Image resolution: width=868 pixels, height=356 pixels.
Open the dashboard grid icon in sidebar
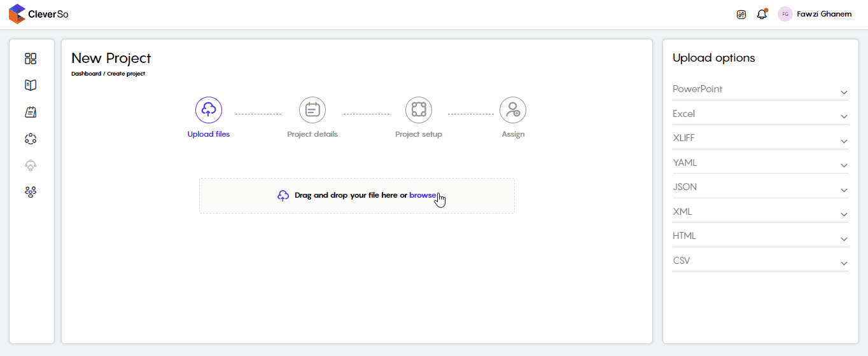click(31, 58)
